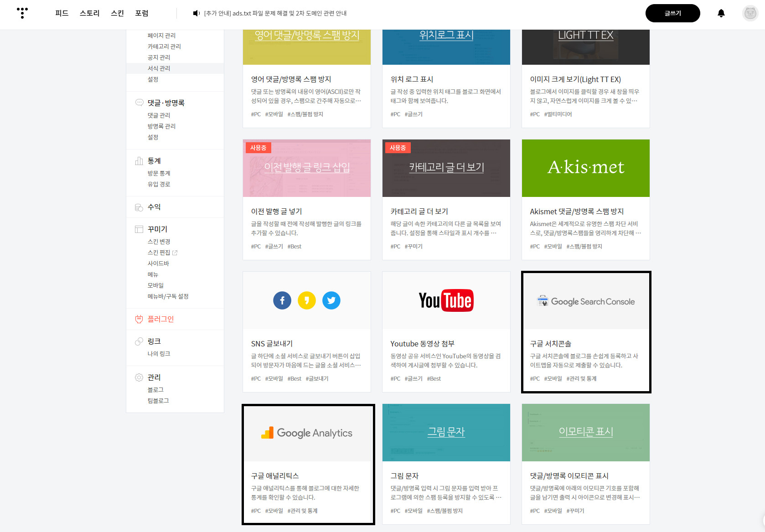
Task: Open the Tistory logo home icon
Action: point(22,13)
